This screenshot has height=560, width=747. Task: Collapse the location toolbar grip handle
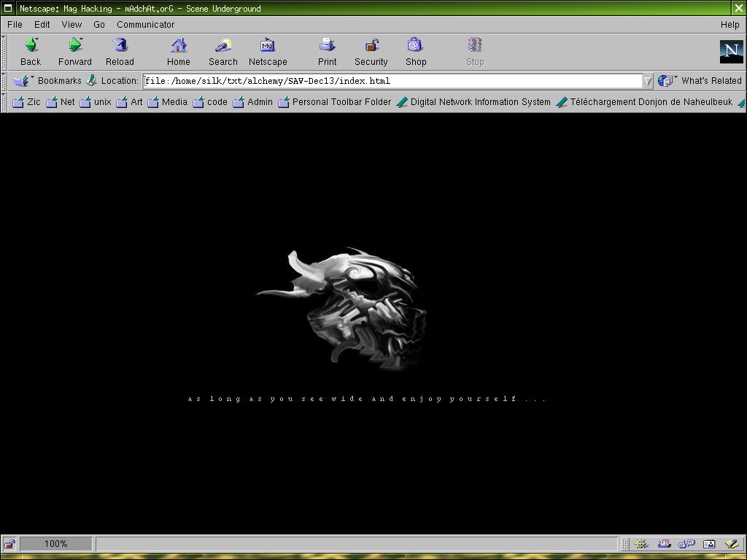[4, 81]
